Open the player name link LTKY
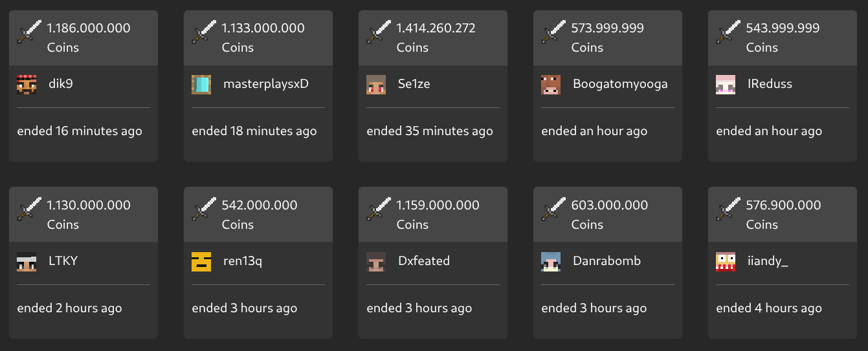The image size is (868, 351). (63, 261)
